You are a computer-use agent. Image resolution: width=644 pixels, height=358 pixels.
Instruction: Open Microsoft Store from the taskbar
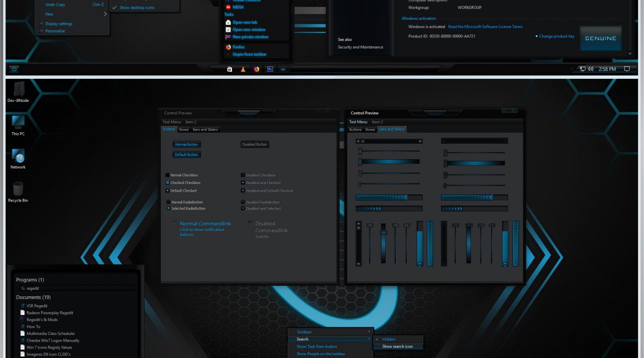[x=229, y=69]
